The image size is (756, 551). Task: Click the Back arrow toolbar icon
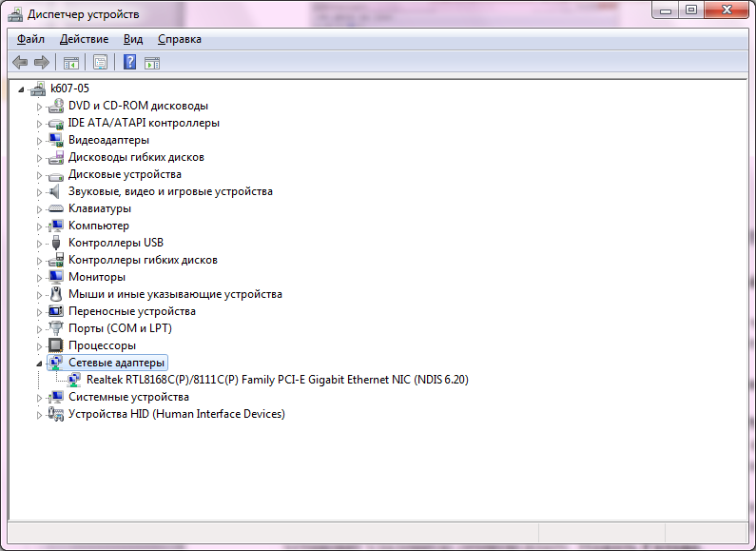[20, 62]
